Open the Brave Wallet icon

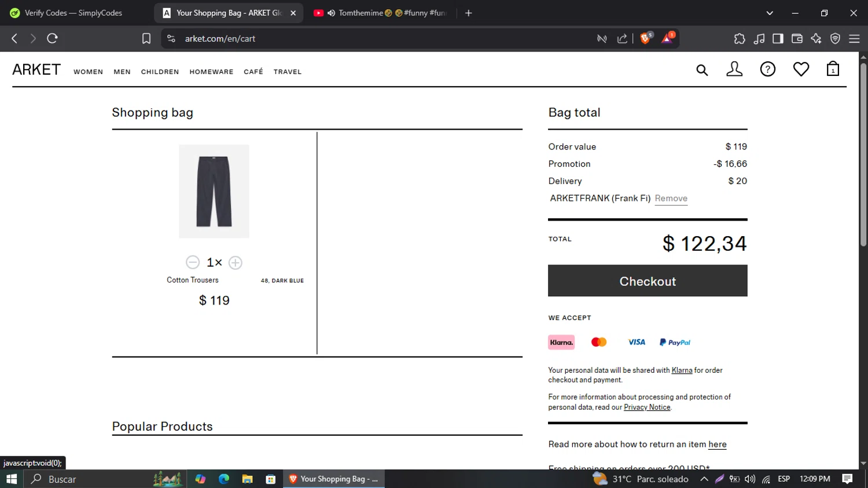(x=797, y=39)
